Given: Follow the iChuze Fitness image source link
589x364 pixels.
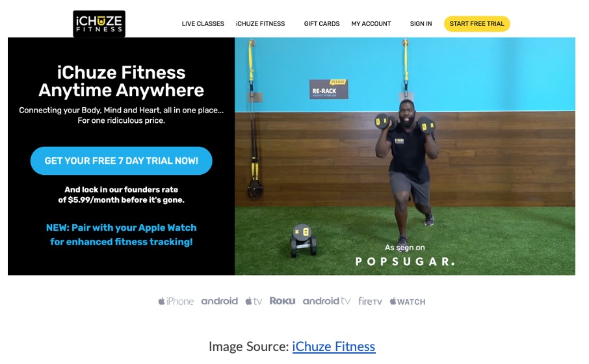Looking at the screenshot, I should tap(334, 346).
